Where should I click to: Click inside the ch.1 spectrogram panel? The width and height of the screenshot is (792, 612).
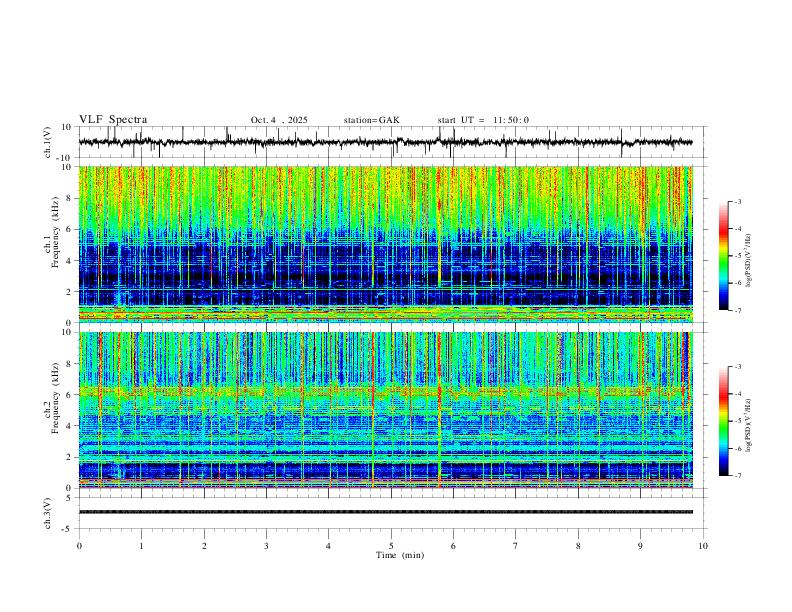(385, 244)
